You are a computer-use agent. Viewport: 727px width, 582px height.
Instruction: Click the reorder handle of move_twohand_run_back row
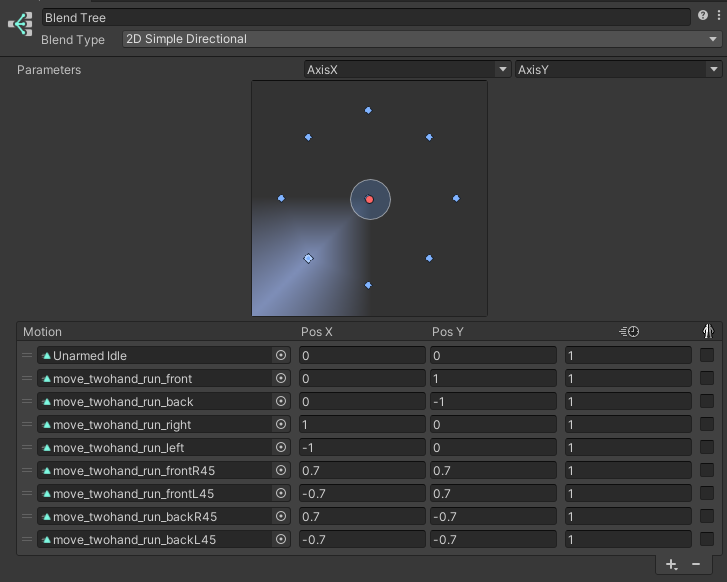(27, 402)
